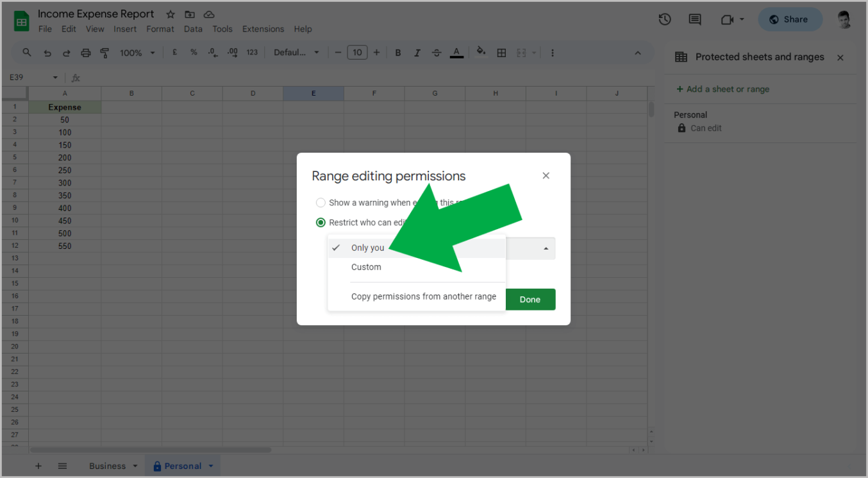Open the Extensions menu

click(x=263, y=29)
